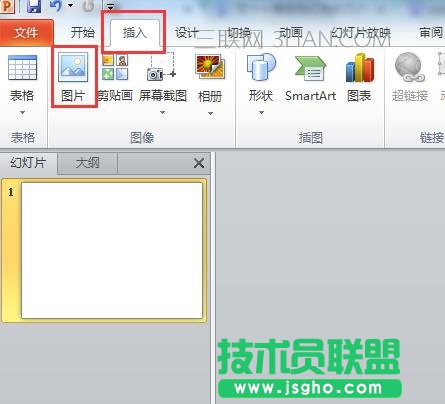The image size is (445, 404).
Task: Open the Undo history dropdown arrow
Action: coord(70,5)
